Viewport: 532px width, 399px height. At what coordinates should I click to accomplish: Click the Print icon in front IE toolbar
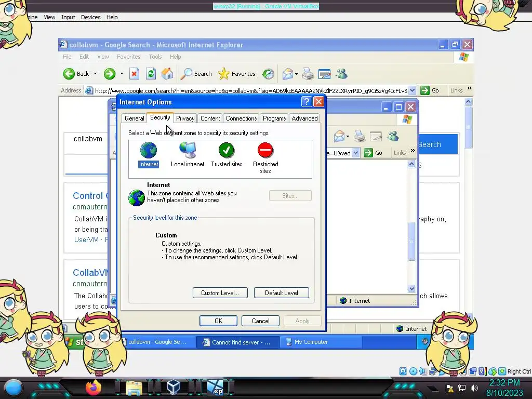pyautogui.click(x=308, y=74)
